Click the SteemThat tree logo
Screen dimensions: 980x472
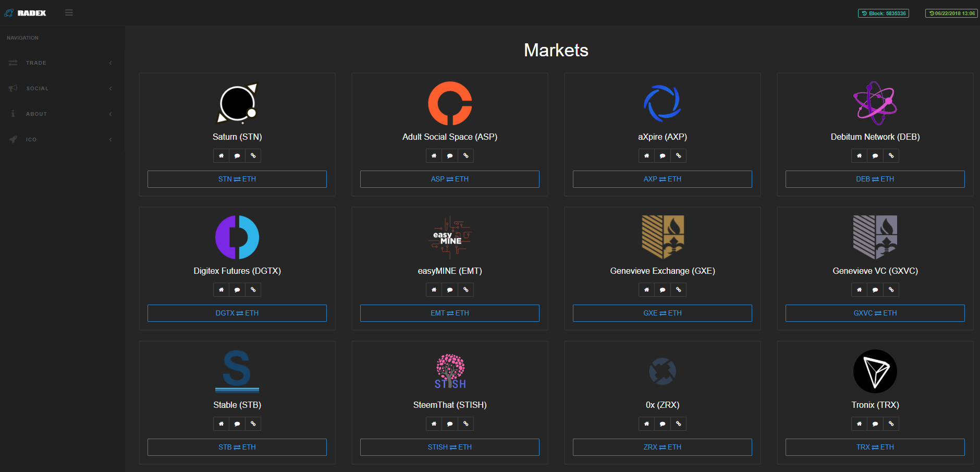click(x=450, y=371)
